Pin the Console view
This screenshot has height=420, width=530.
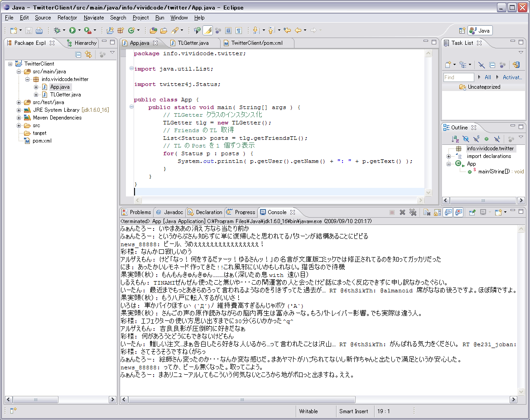(472, 212)
